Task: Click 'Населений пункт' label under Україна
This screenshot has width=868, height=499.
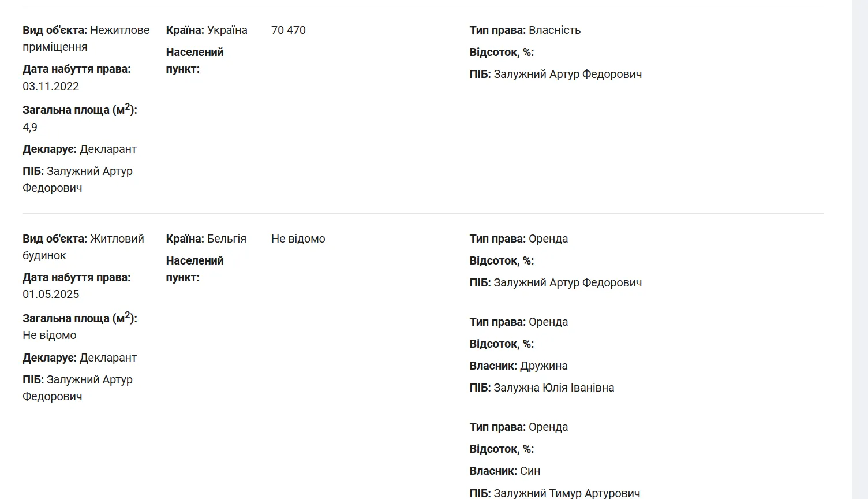Action: point(194,60)
